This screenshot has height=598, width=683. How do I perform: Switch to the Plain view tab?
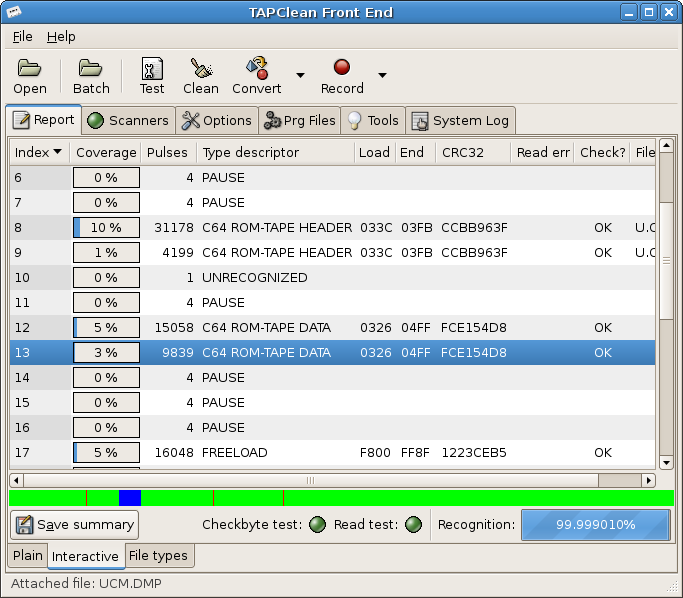[27, 556]
